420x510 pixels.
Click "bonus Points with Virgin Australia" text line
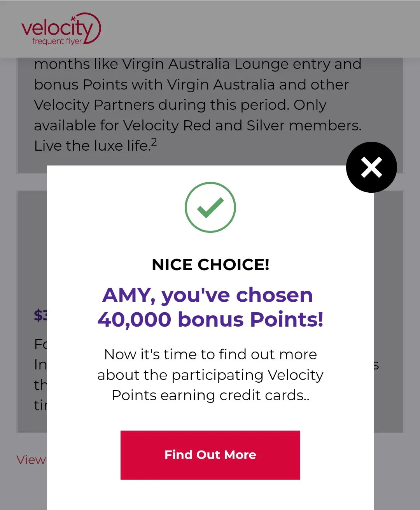[191, 85]
